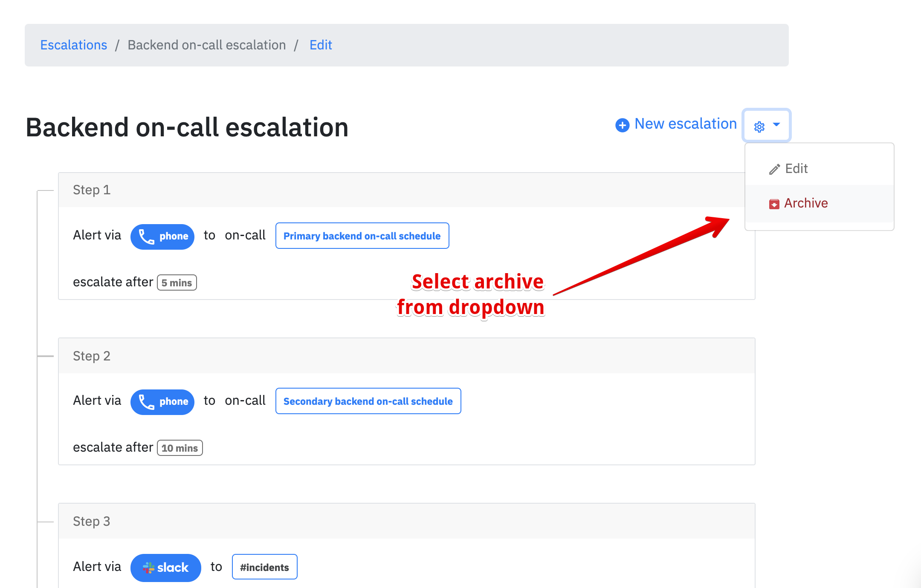Click the phone icon in Step 2
This screenshot has width=921, height=588.
click(147, 402)
